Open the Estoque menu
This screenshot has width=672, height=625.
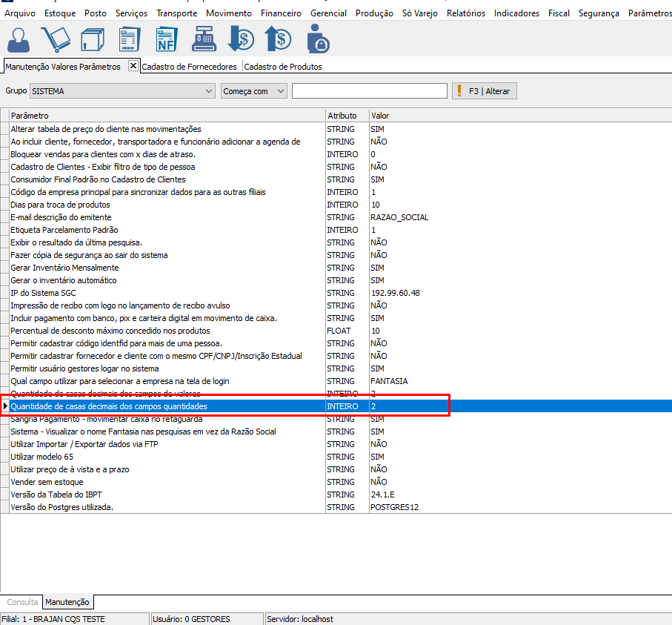click(x=59, y=13)
